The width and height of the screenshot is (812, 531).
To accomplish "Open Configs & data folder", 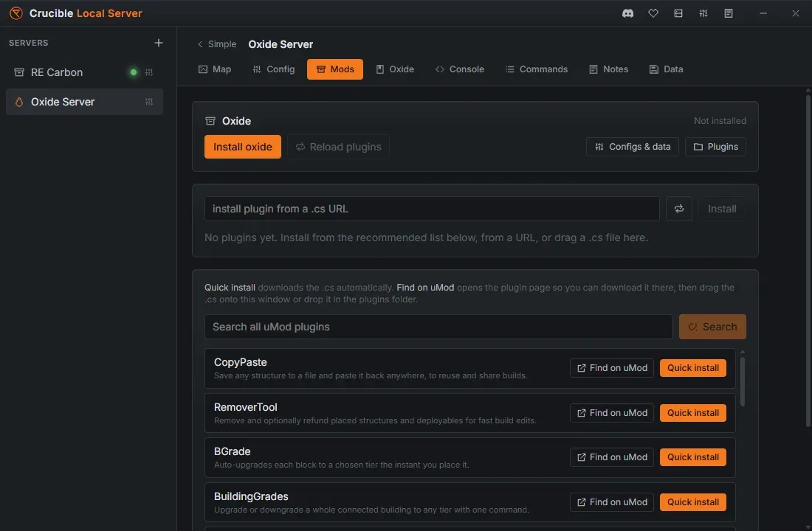I will (633, 147).
